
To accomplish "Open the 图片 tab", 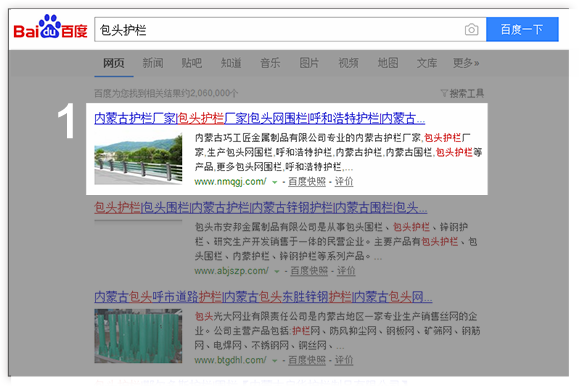I will tap(309, 63).
